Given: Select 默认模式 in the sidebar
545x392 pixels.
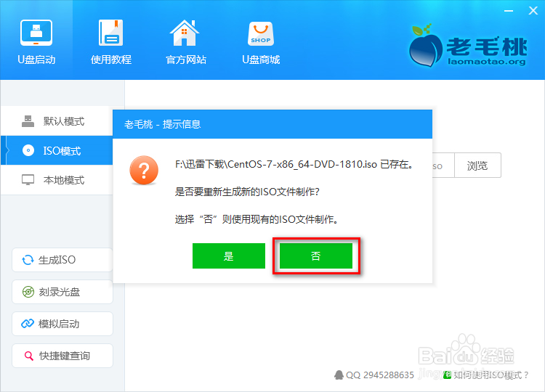Looking at the screenshot, I should click(57, 121).
